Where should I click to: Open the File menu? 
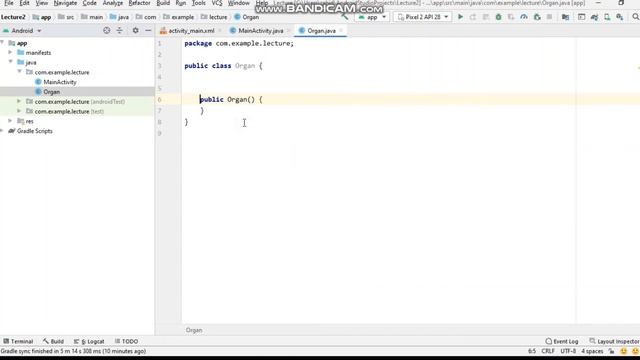[x=9, y=3]
